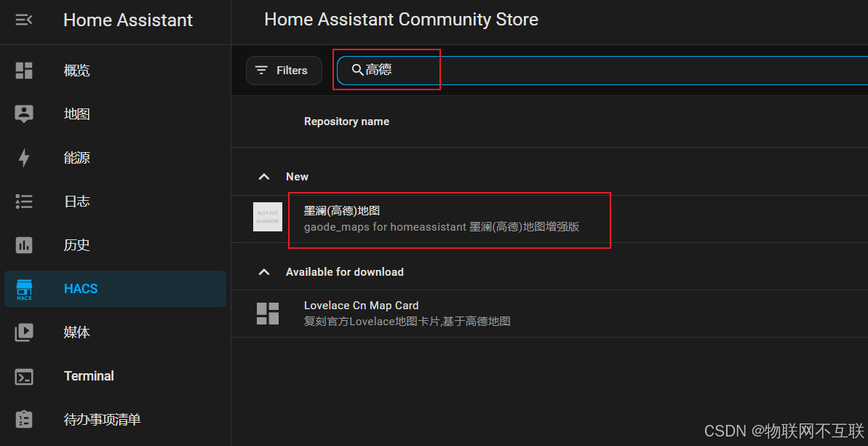
Task: Click the search magnifier icon
Action: pos(358,71)
